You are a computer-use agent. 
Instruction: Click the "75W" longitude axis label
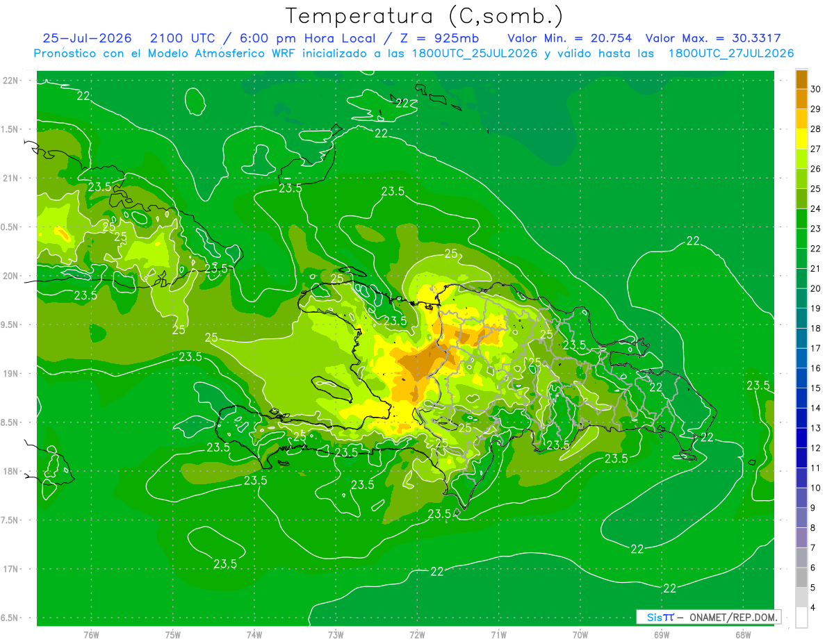click(x=173, y=634)
